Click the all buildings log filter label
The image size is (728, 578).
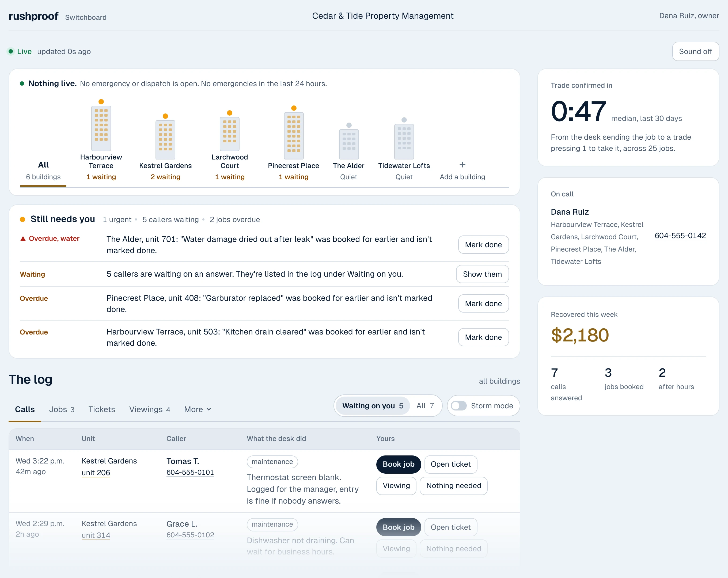(499, 381)
